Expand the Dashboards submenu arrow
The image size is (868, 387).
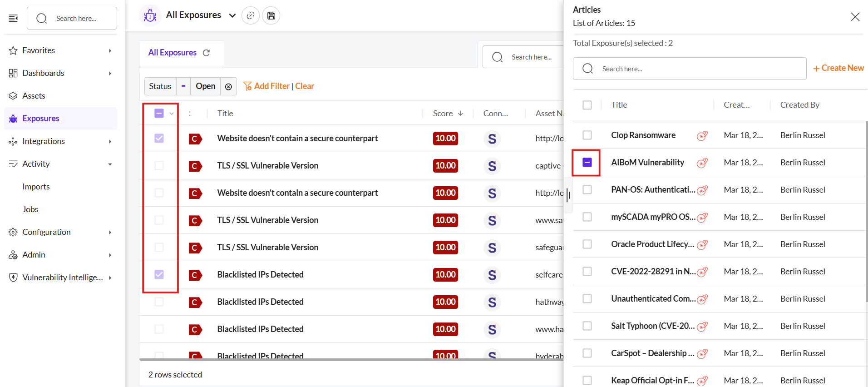pyautogui.click(x=110, y=73)
